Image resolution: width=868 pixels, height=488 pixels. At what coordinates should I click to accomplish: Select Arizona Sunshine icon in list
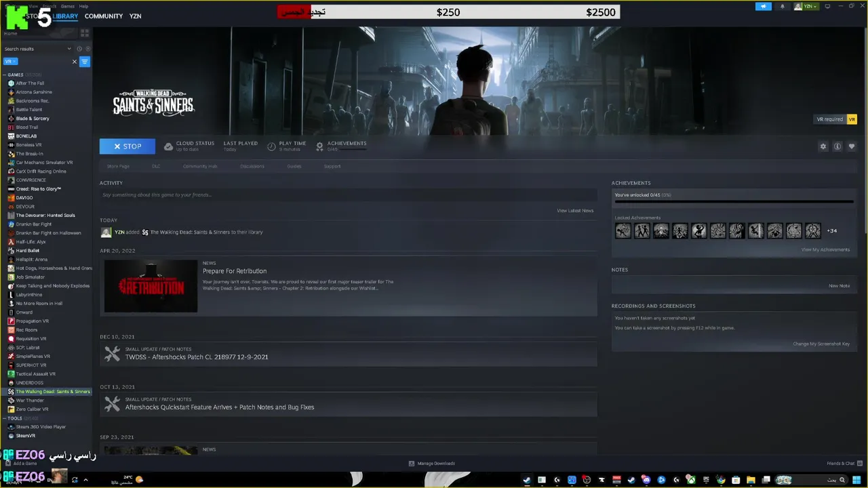click(x=11, y=92)
